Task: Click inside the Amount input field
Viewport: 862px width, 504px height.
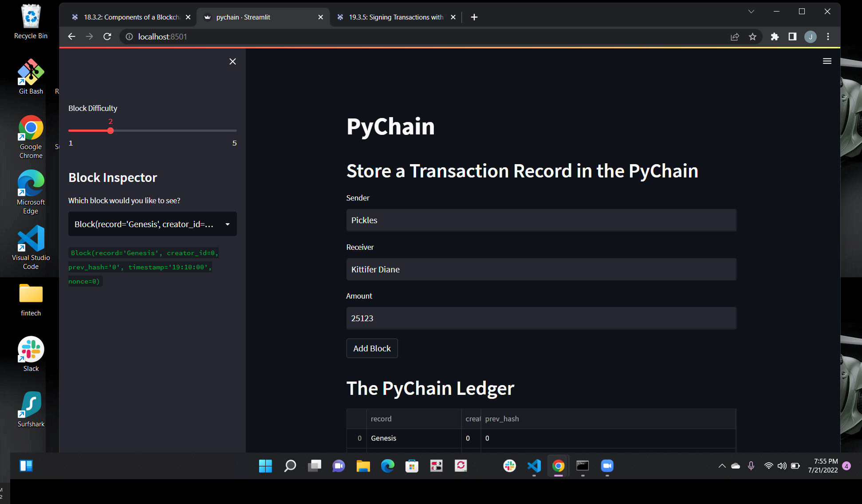Action: coord(541,318)
